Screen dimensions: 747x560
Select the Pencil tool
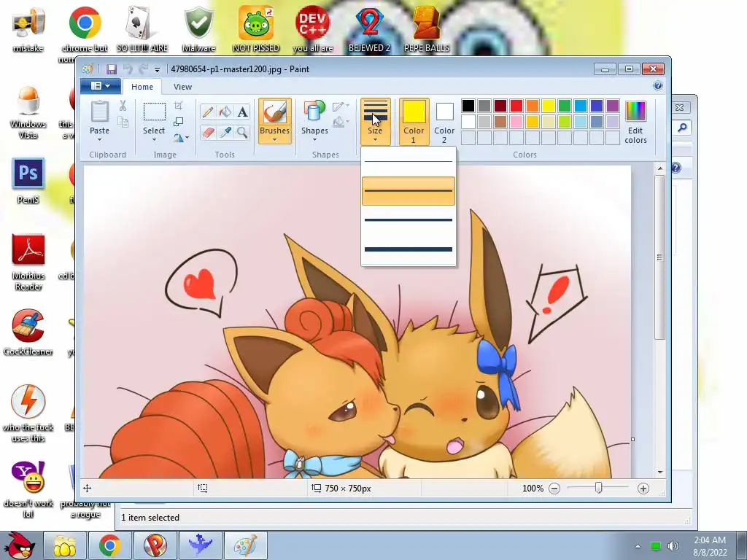tap(208, 112)
